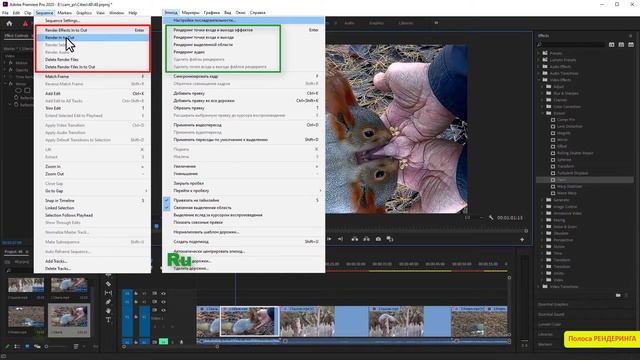Expand the Audio Effects folder
640x360 pixels.
click(x=539, y=67)
